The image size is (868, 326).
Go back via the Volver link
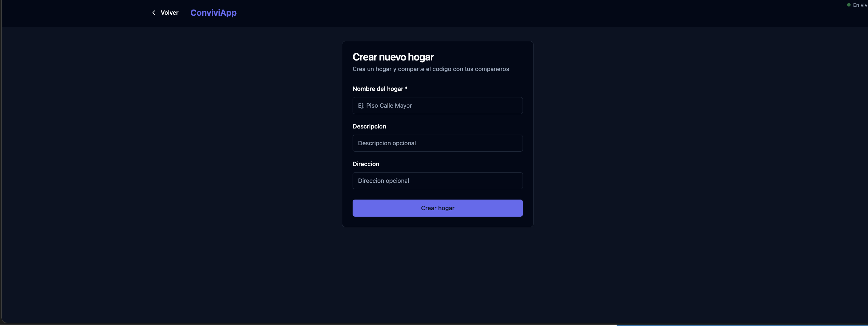169,13
